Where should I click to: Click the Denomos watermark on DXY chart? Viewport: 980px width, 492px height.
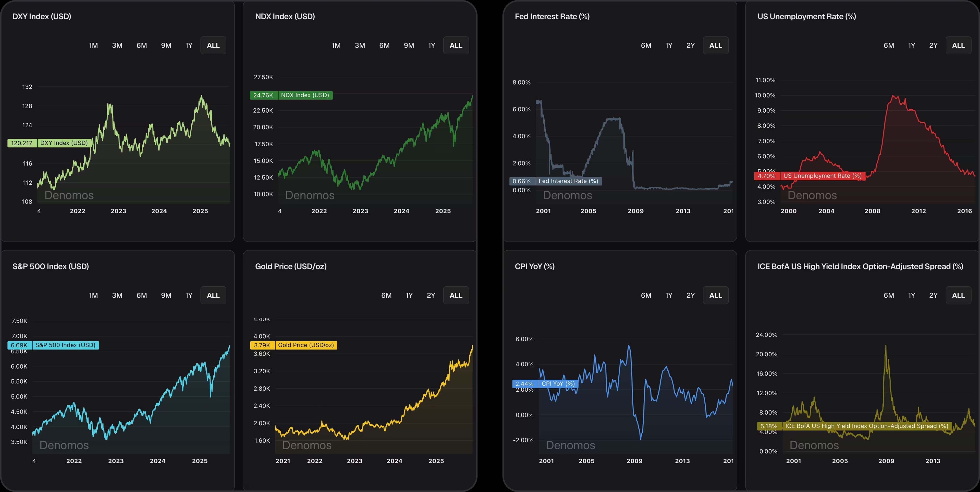pyautogui.click(x=69, y=195)
